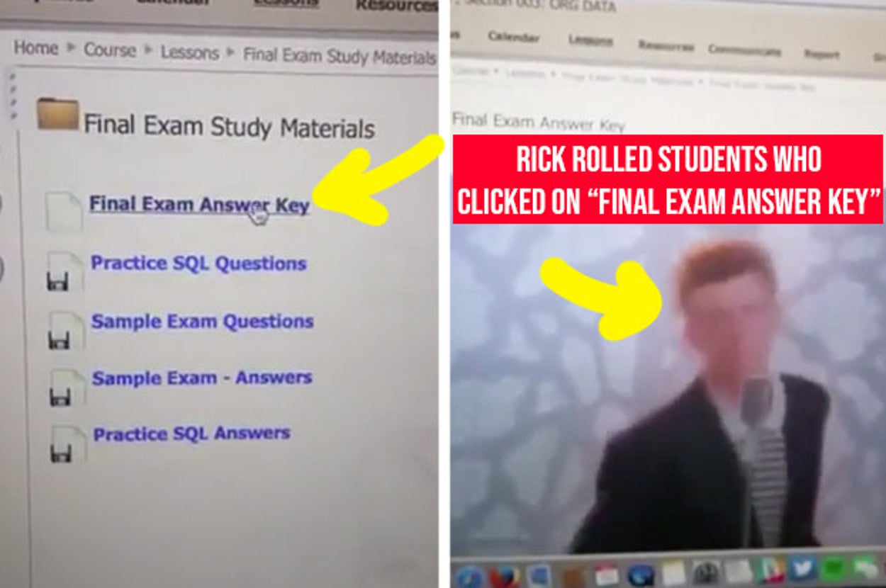Open the Communicate menu tab
Viewport: 886px width, 588px height.
[x=744, y=50]
